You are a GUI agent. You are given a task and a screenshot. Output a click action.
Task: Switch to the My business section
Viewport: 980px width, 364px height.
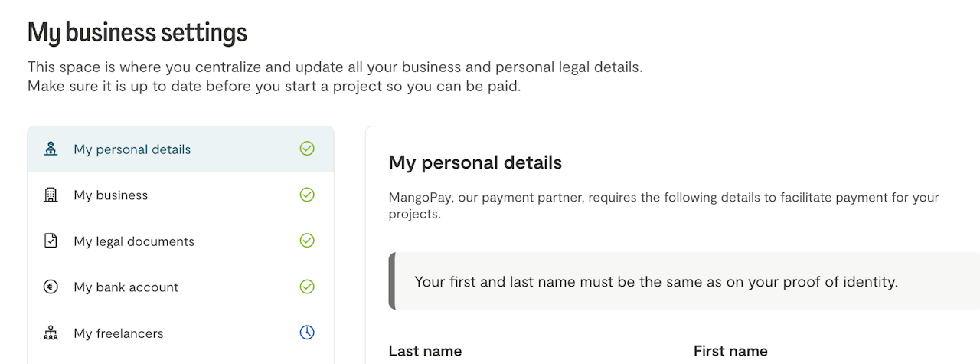click(x=111, y=195)
